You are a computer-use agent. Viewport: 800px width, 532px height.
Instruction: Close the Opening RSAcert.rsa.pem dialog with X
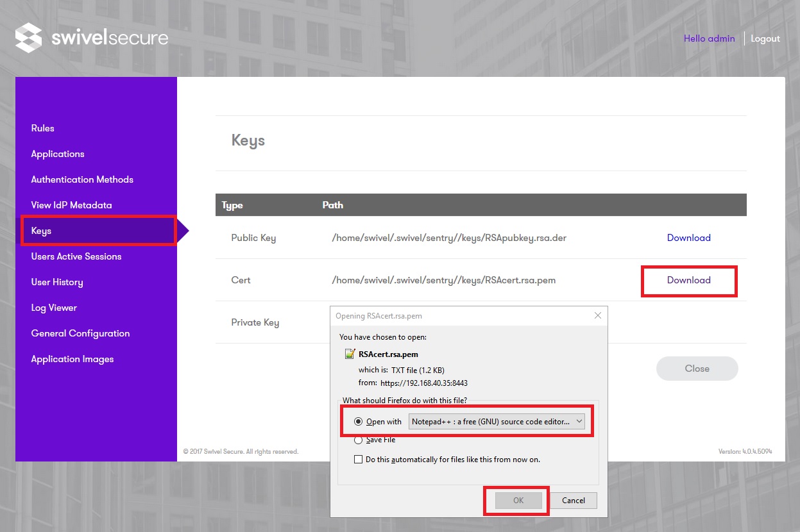tap(598, 316)
